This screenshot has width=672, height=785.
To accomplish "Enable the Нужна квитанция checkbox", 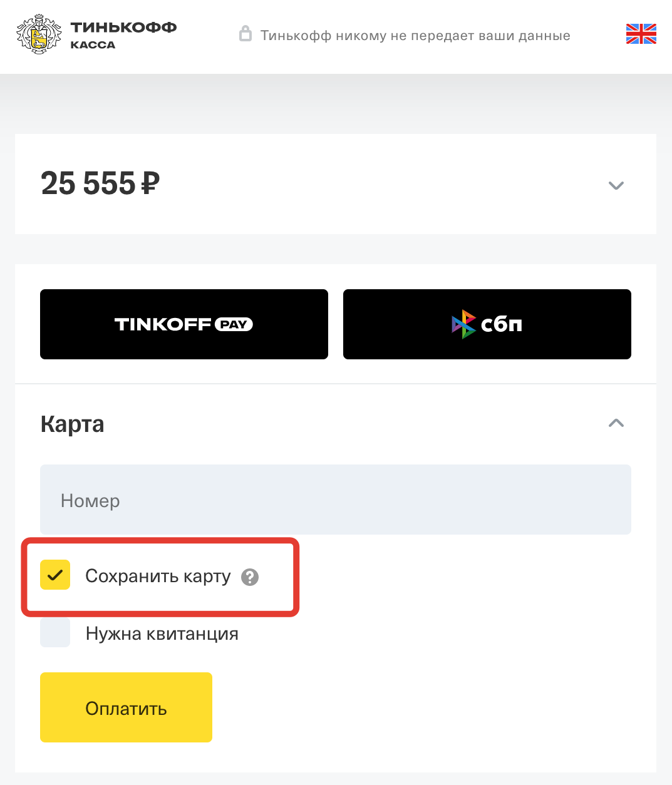I will [x=55, y=632].
